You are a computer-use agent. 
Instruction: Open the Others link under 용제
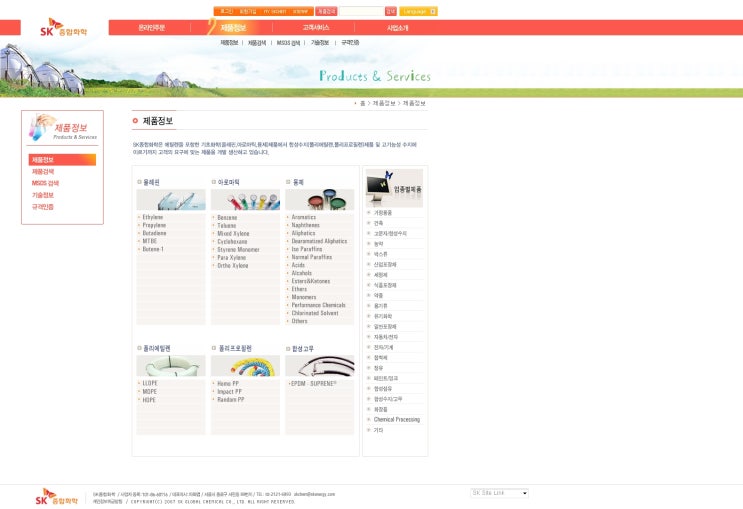click(x=299, y=321)
